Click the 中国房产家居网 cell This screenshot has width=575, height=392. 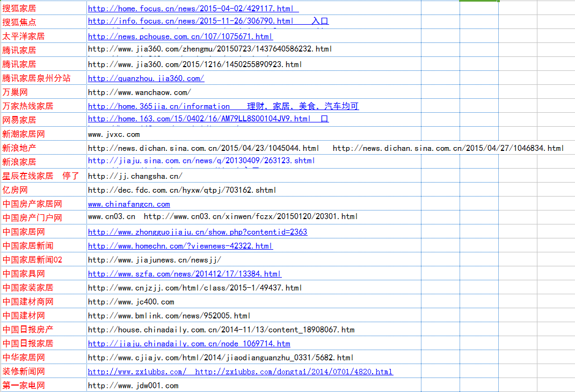[x=44, y=203]
